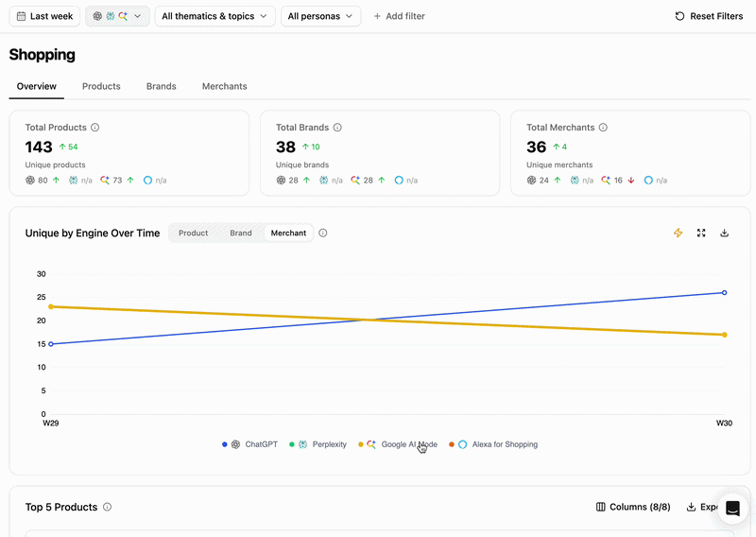
Task: Open the chat support widget
Action: click(x=732, y=508)
